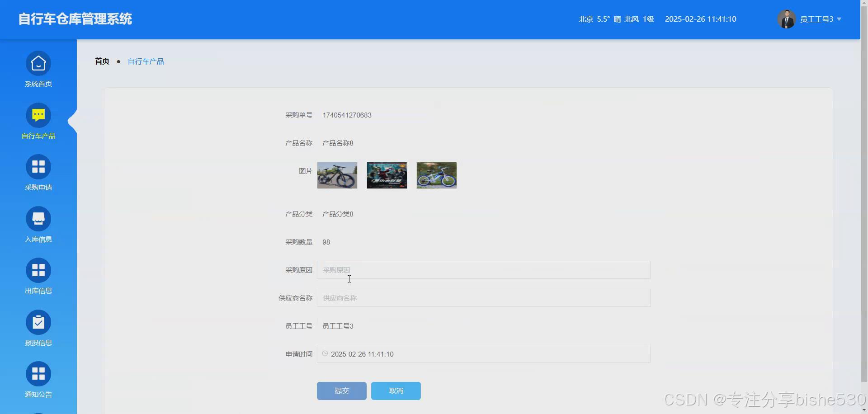Click the 采购数量 field label
Viewport: 868px width, 414px height.
[x=299, y=242]
